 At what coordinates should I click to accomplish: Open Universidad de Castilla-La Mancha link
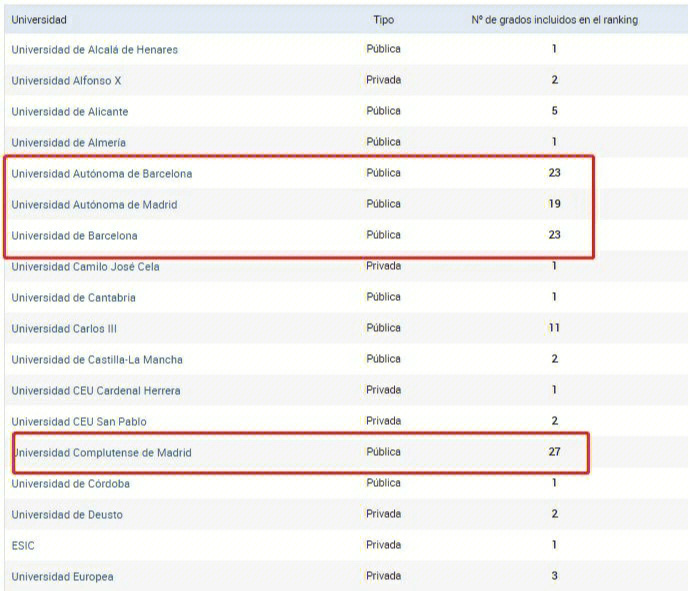tap(97, 360)
